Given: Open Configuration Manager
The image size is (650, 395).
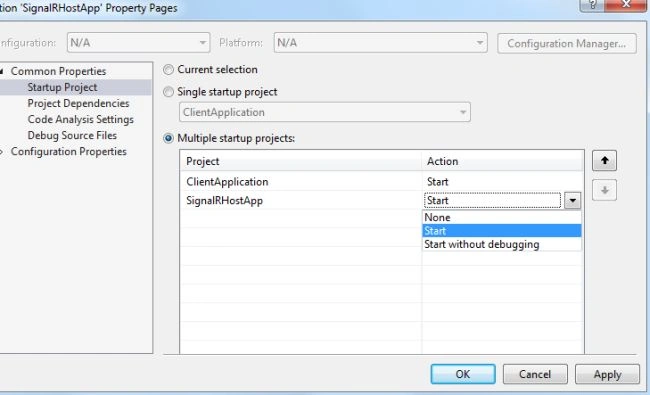Looking at the screenshot, I should (567, 44).
